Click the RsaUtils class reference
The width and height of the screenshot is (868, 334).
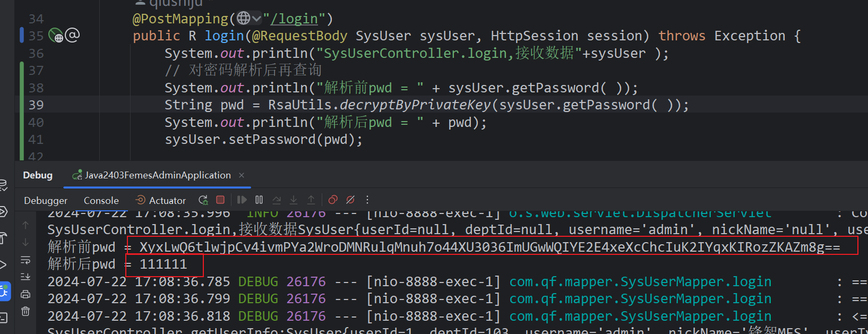(299, 105)
